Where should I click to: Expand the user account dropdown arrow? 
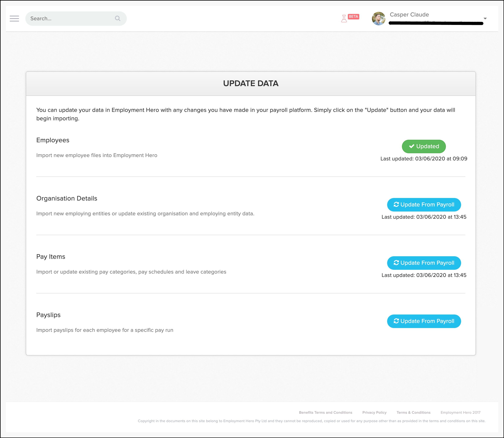(485, 19)
